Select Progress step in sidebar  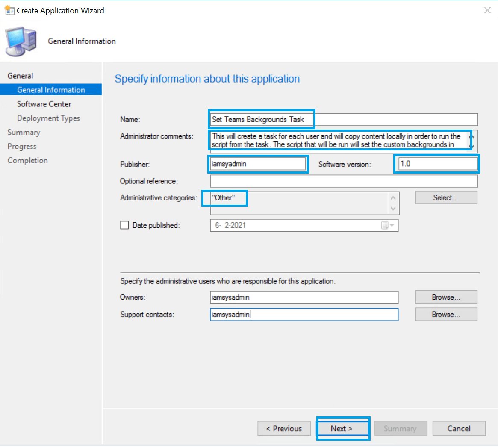(x=22, y=146)
